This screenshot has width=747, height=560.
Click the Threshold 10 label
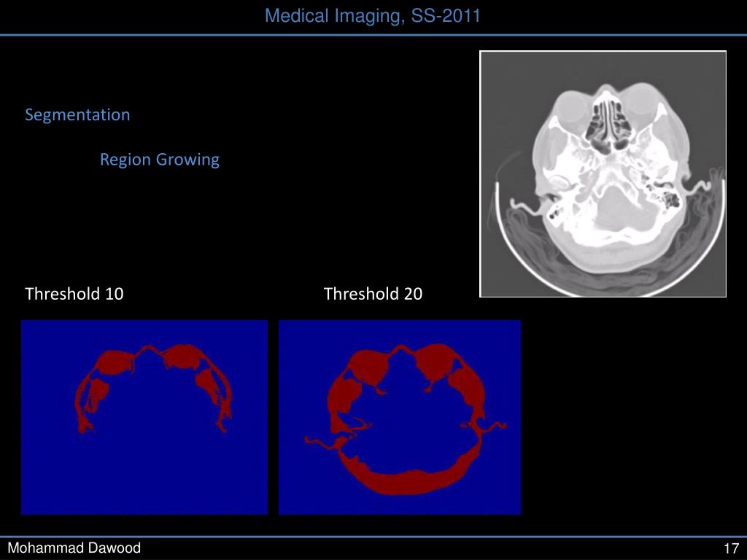tap(74, 294)
